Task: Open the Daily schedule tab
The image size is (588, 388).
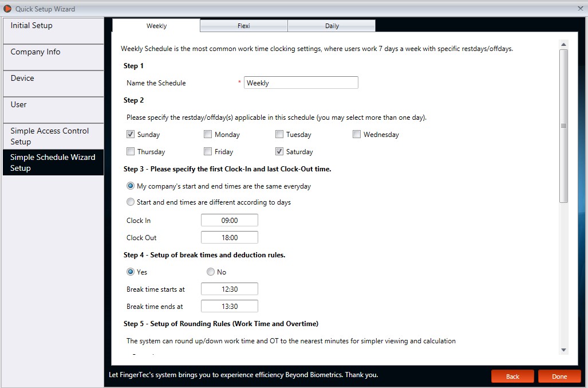Action: tap(332, 26)
